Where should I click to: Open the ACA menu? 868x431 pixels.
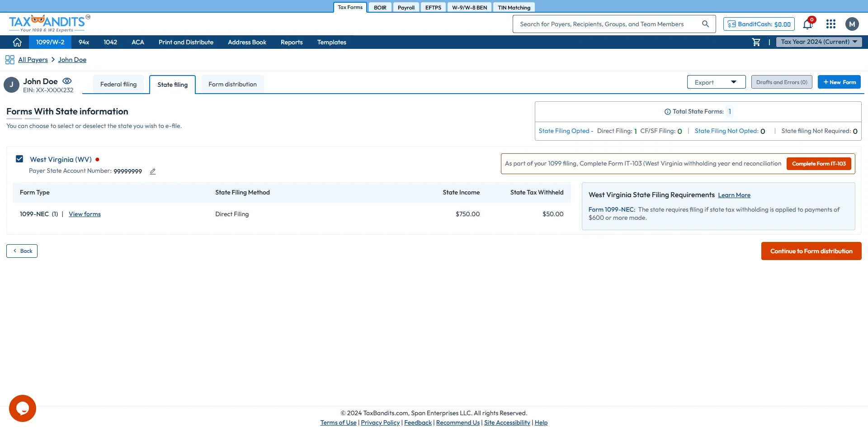coord(138,42)
